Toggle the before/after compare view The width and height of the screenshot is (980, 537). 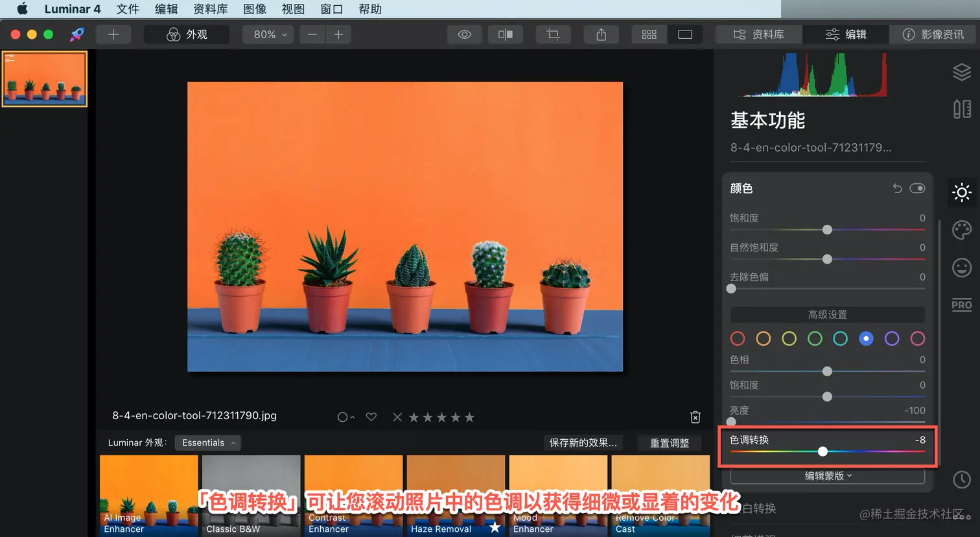tap(506, 34)
